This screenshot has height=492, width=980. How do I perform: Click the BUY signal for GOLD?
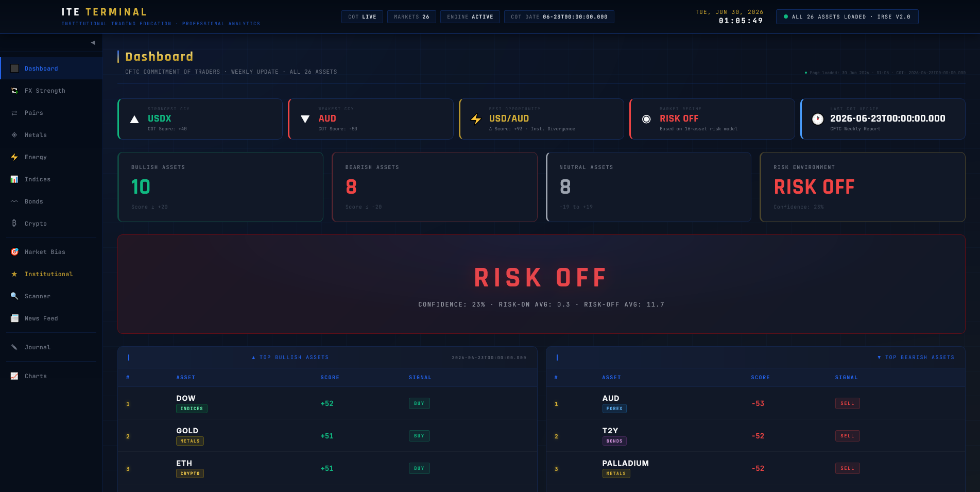pos(419,436)
